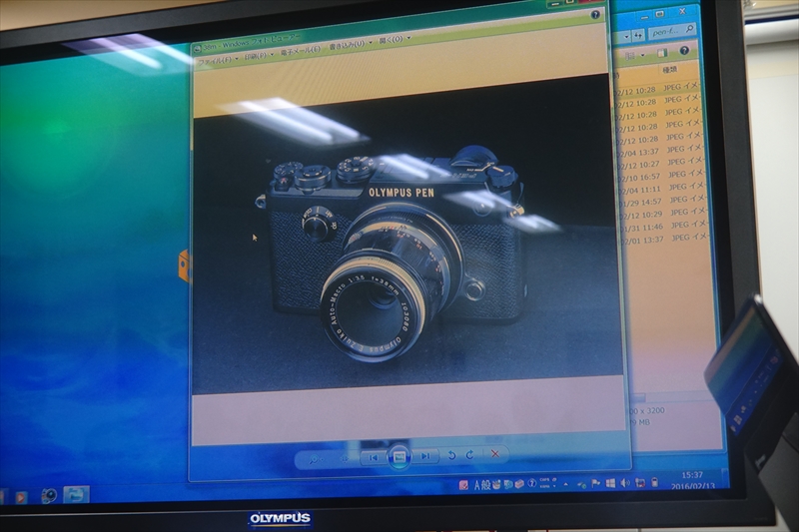Go to the next photo
The image size is (799, 532).
pos(425,456)
